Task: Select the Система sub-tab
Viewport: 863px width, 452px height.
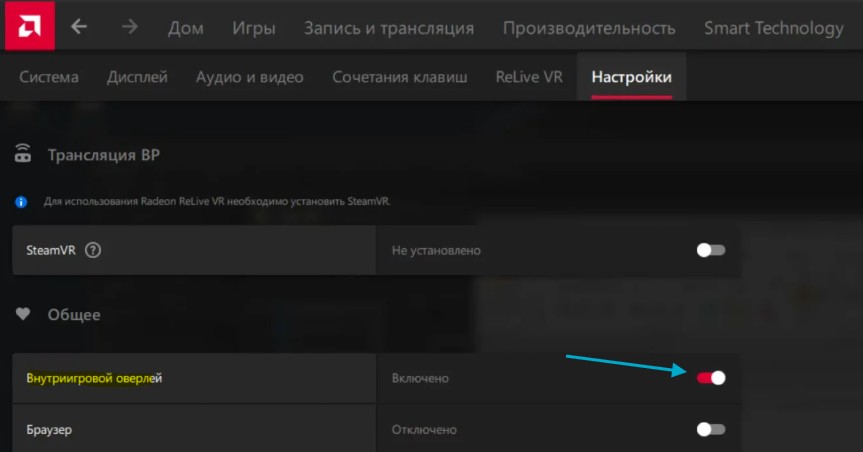Action: pyautogui.click(x=49, y=76)
